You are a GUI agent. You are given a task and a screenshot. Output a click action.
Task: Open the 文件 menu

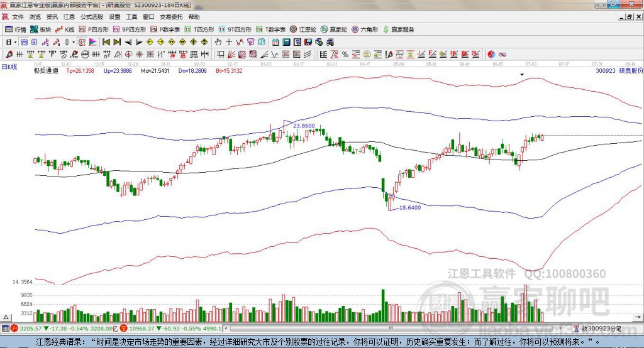(x=18, y=17)
